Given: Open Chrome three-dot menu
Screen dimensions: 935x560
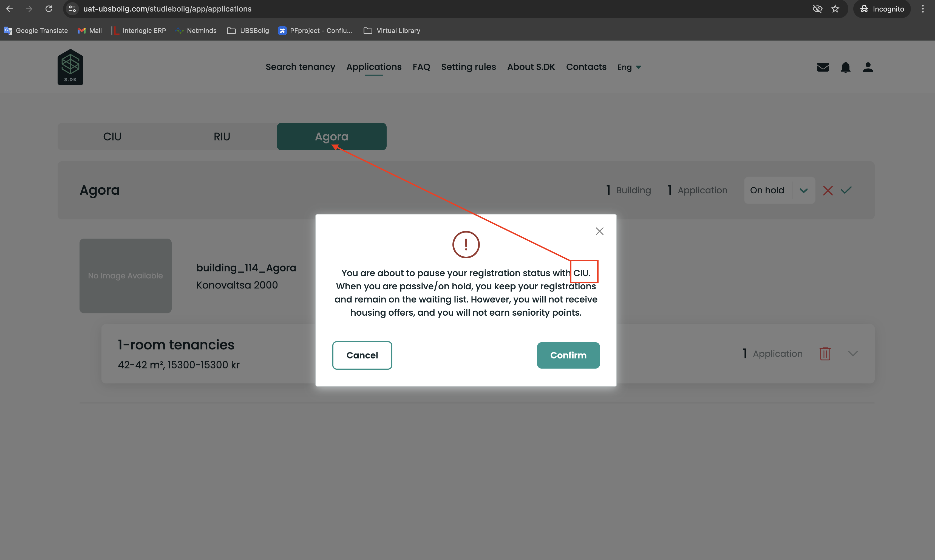Looking at the screenshot, I should tap(923, 9).
